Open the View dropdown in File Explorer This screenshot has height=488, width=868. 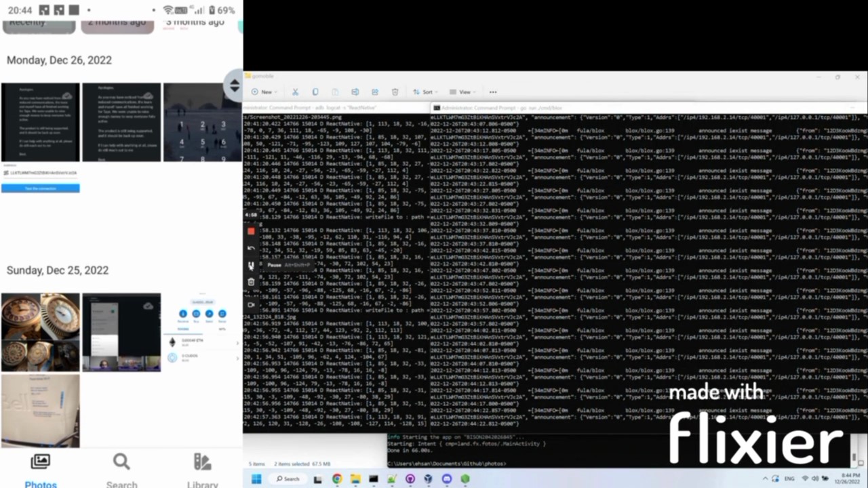click(x=462, y=91)
